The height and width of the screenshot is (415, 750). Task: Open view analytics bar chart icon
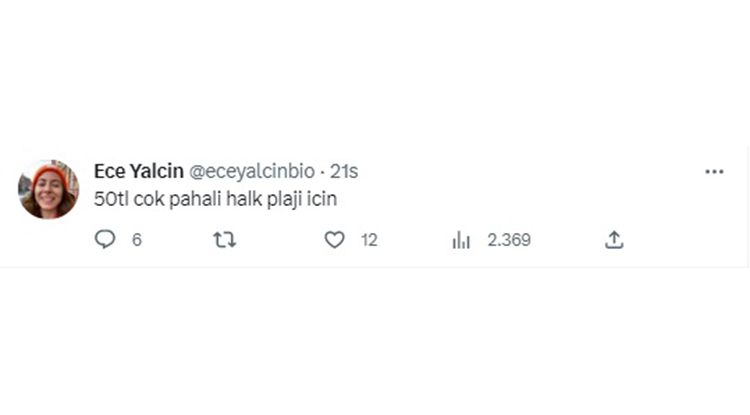[x=461, y=240]
